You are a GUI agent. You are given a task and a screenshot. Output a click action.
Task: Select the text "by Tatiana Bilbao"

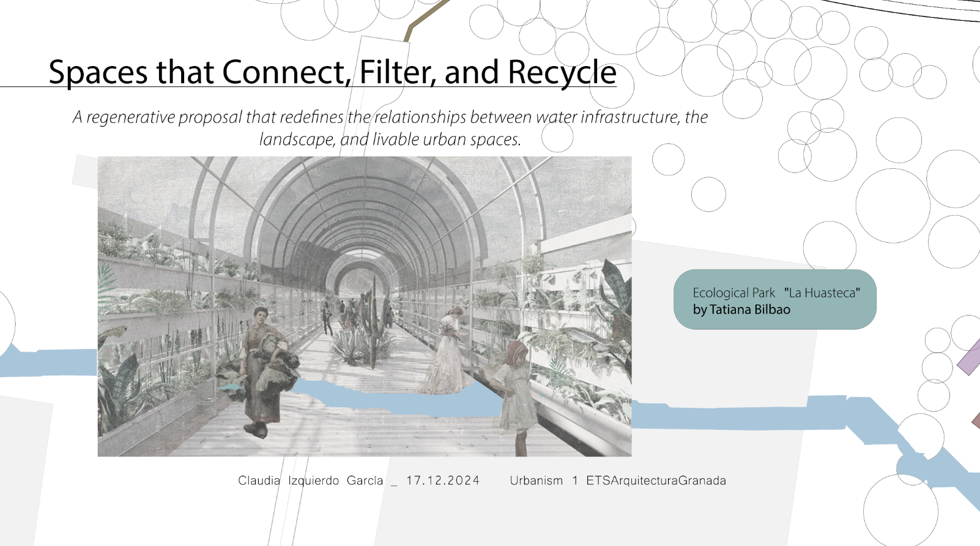(741, 309)
